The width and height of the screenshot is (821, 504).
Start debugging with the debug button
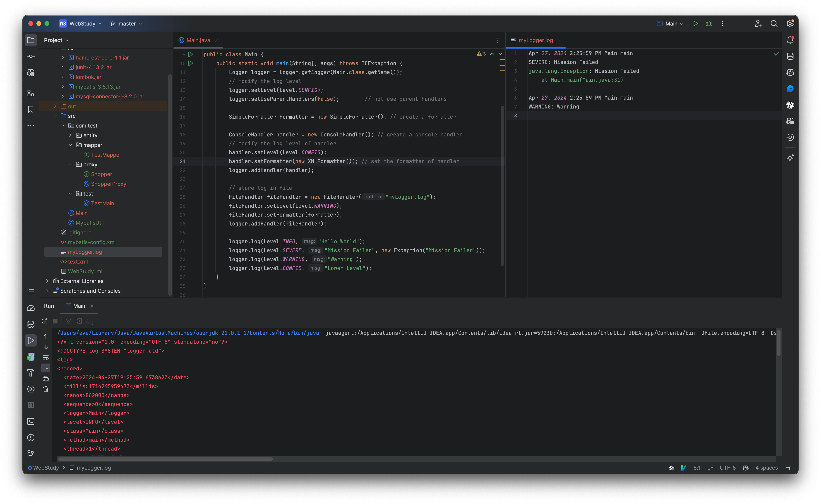(x=709, y=23)
